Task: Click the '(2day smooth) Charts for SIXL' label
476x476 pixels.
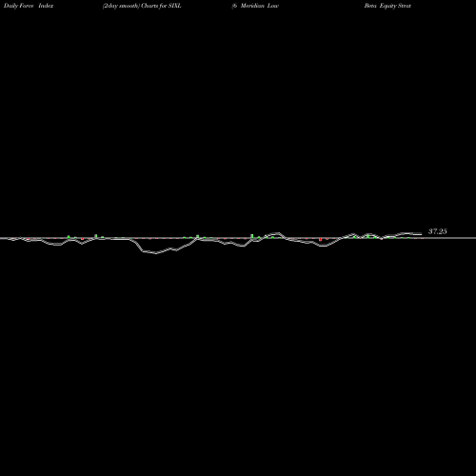Action: (x=142, y=6)
